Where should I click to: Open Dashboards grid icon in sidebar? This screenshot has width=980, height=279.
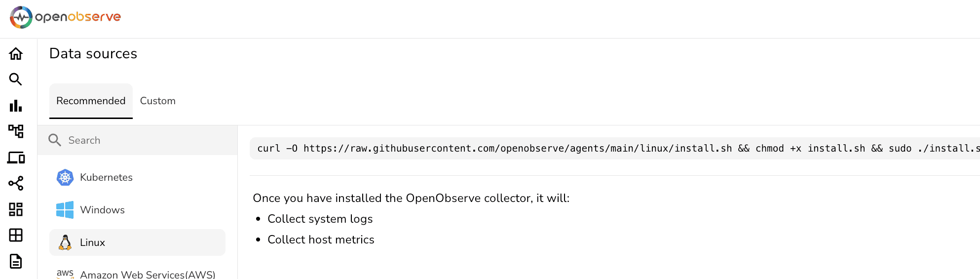coord(16,209)
